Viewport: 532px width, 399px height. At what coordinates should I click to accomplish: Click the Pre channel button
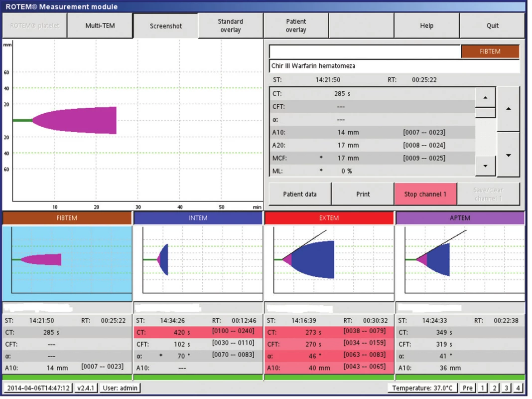(x=467, y=388)
